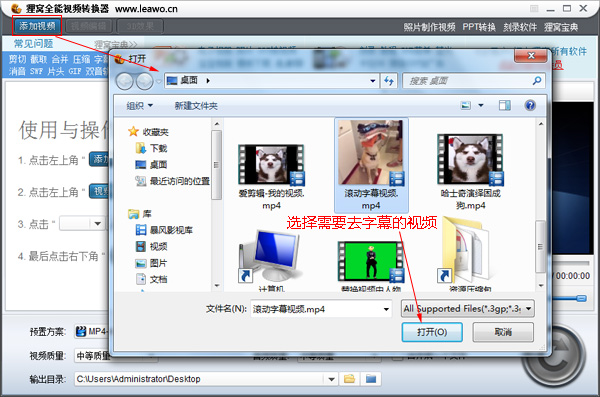Image resolution: width=600 pixels, height=397 pixels.
Task: Click the change view icon
Action: [465, 105]
